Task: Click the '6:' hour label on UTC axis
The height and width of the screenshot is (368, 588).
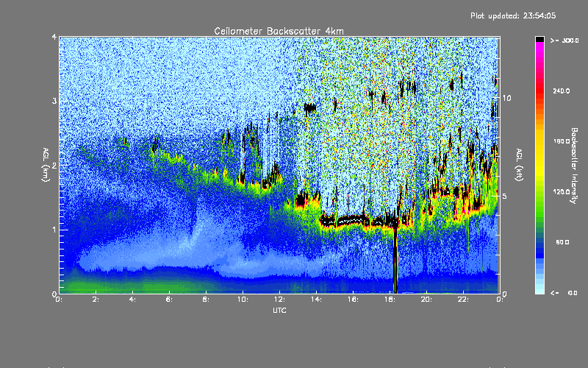Action: (170, 300)
